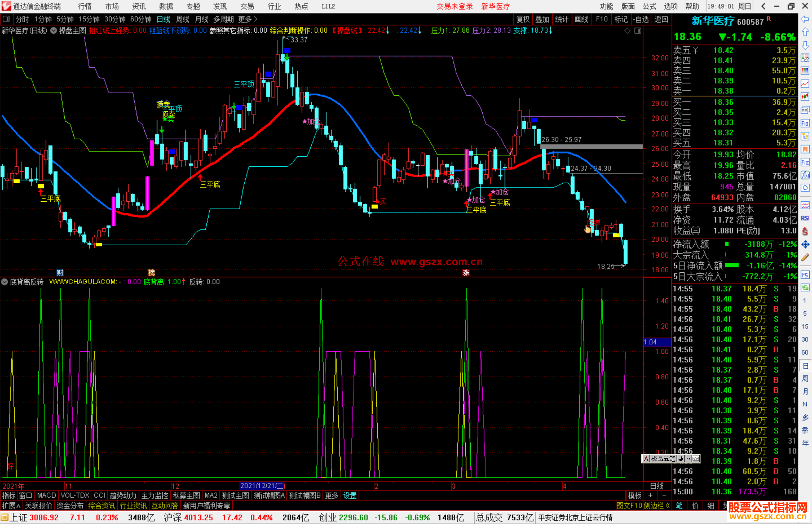Click the circle sidebar icon

click(x=805, y=188)
